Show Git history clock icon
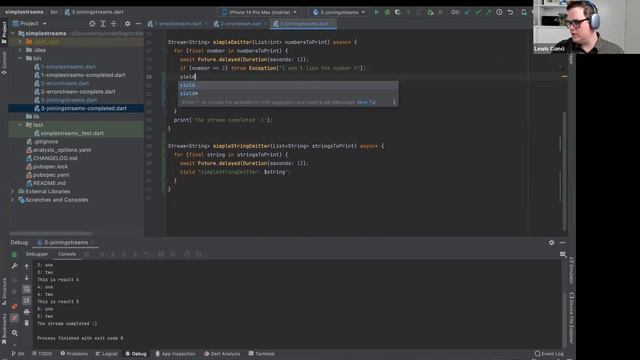 (499, 12)
